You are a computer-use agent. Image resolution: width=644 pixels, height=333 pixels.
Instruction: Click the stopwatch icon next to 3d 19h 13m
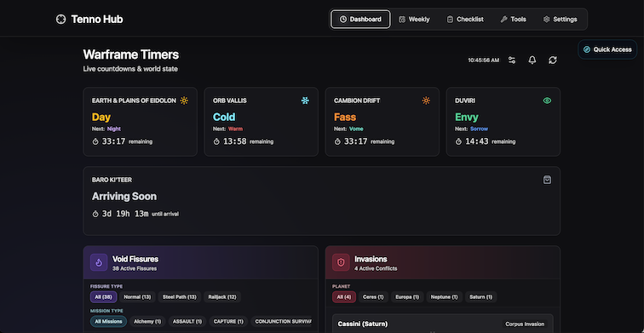(95, 214)
